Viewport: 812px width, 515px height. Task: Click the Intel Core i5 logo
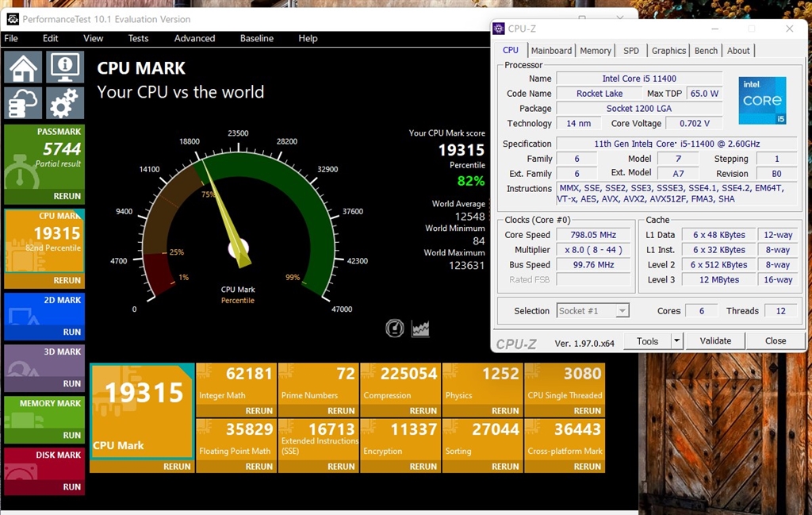coord(762,101)
